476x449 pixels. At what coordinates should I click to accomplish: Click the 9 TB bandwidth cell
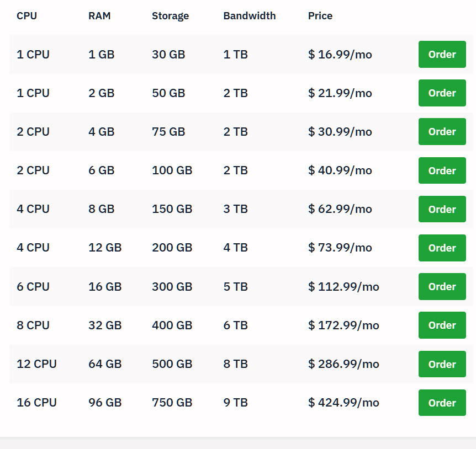(x=236, y=403)
